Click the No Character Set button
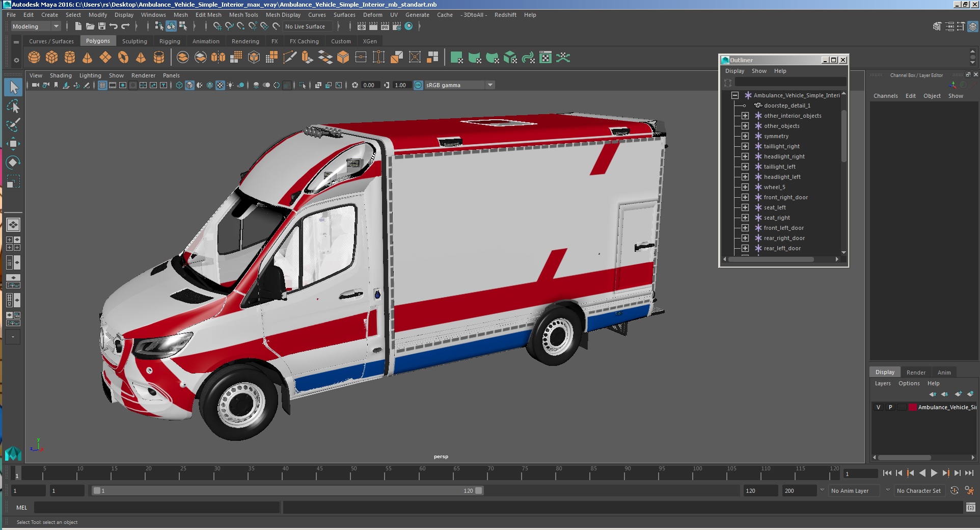 point(919,491)
